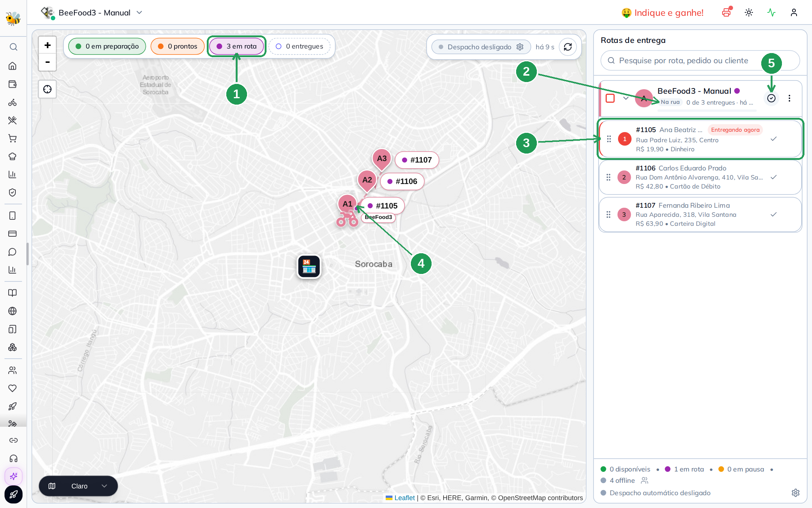
Task: Open the purple sparkle AI icon
Action: coord(14,476)
